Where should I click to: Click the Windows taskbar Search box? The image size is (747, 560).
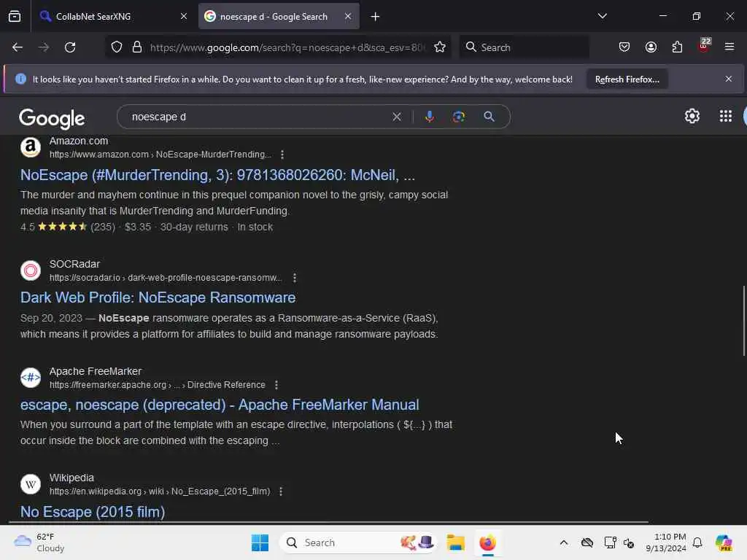tap(358, 542)
